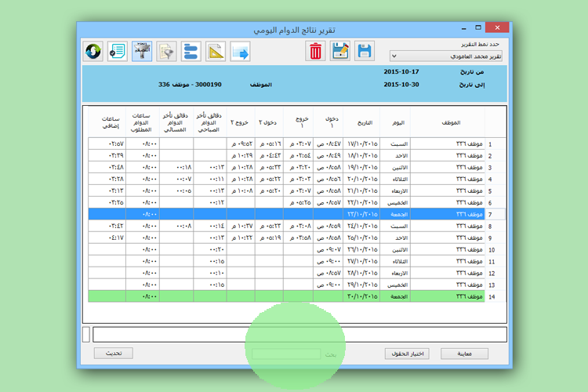The height and width of the screenshot is (392, 588).
Task: Click the التاريخ column header
Action: click(361, 122)
